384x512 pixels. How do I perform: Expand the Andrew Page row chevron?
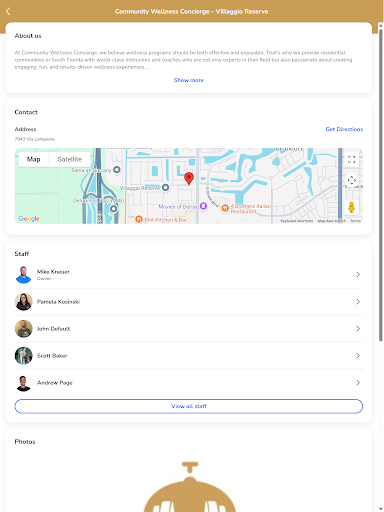click(358, 383)
